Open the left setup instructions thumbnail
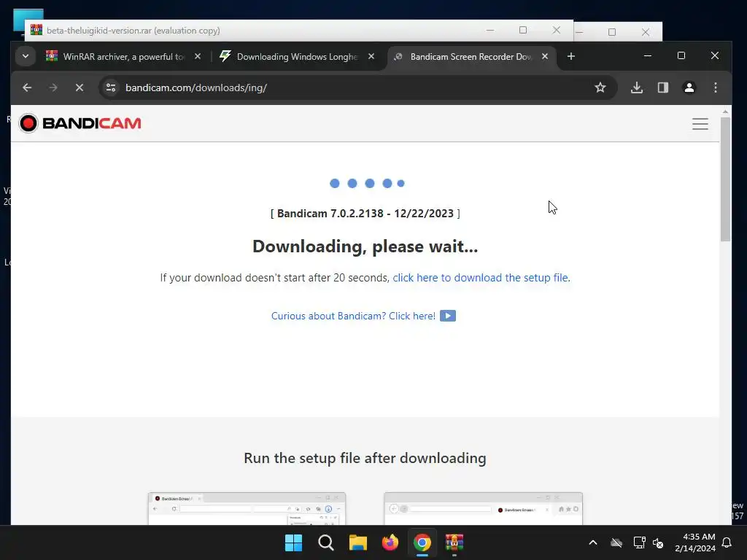Image resolution: width=747 pixels, height=560 pixels. (247, 508)
